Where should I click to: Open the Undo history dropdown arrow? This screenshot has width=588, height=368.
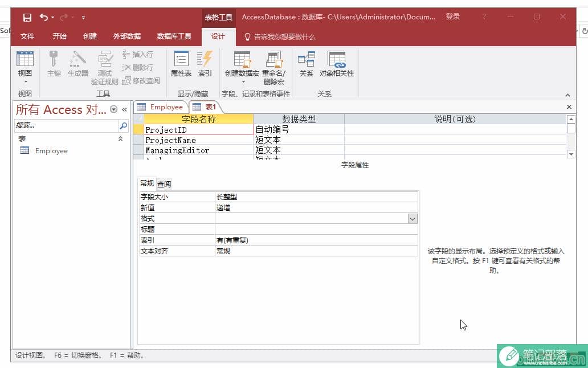click(53, 17)
